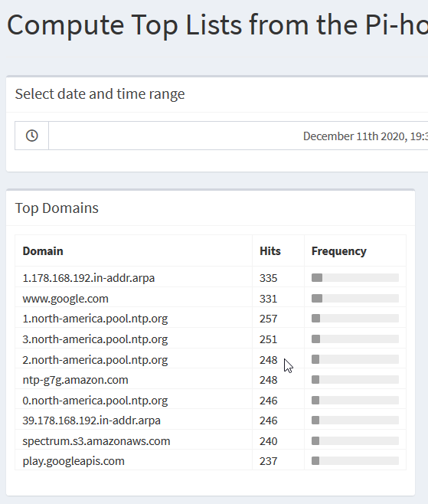
Task: Select 1.178.168.192.in-addr.arpa domain
Action: (x=88, y=278)
